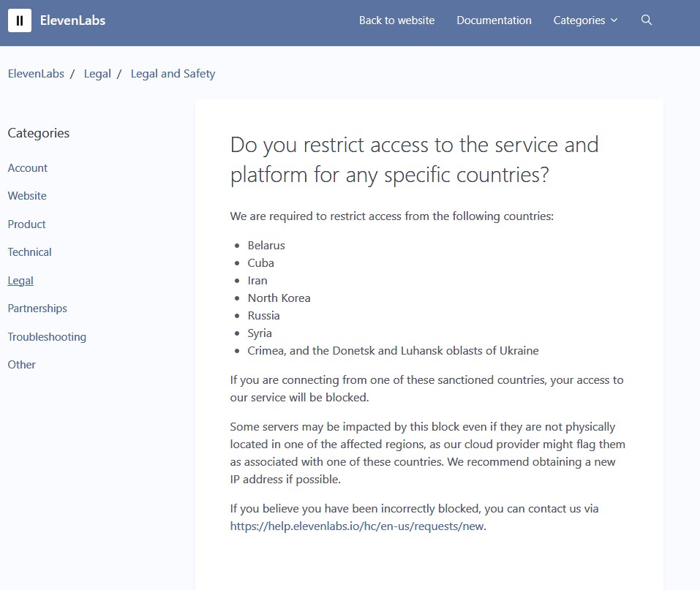This screenshot has width=700, height=590.
Task: Click the Categories sidebar heading
Action: [39, 133]
